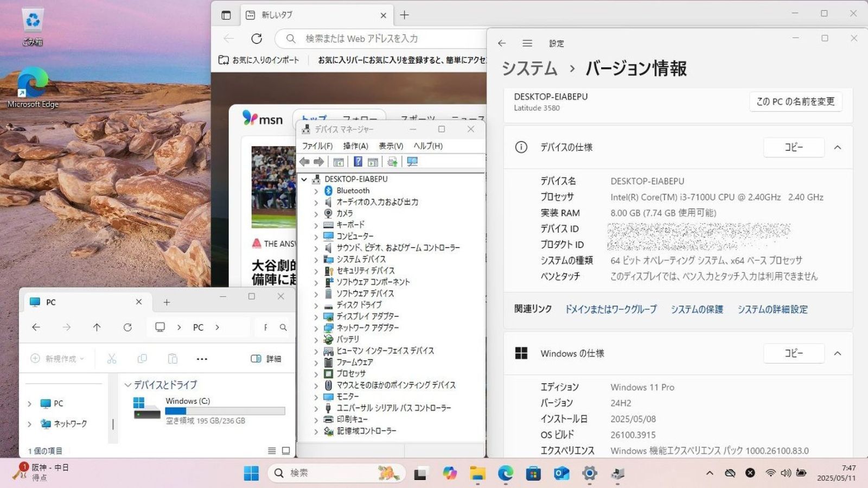Collapse デバイスとドライブ group in Explorer
The width and height of the screenshot is (868, 488).
pos(128,385)
